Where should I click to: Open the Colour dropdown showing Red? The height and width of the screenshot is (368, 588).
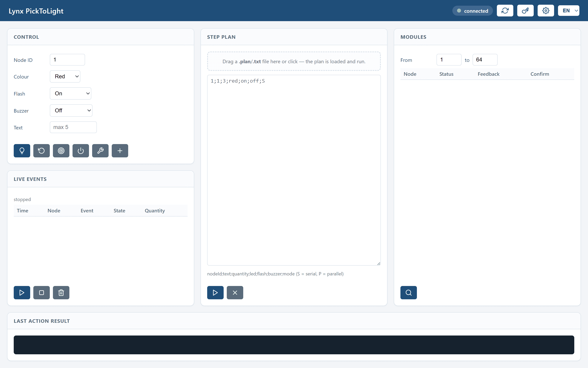[x=65, y=76]
